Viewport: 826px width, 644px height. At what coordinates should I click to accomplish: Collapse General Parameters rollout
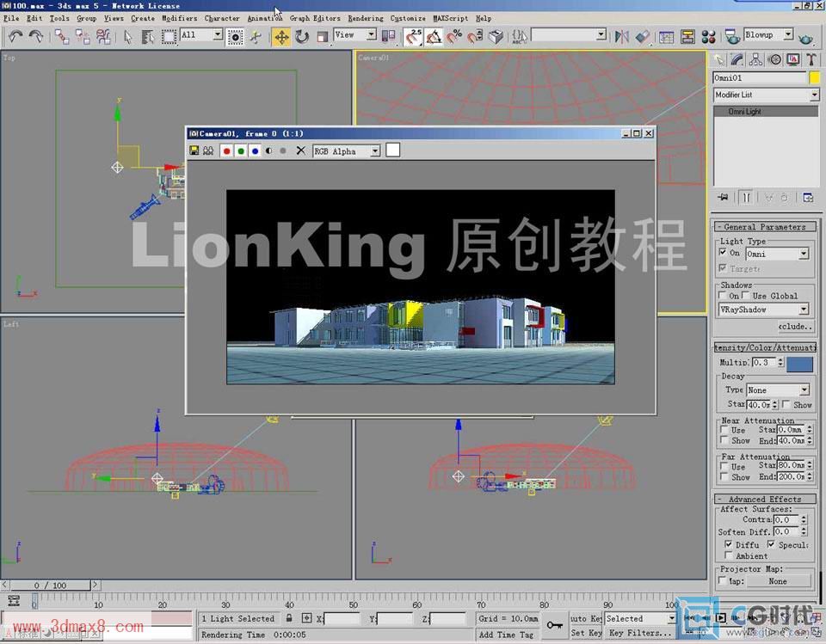click(765, 227)
